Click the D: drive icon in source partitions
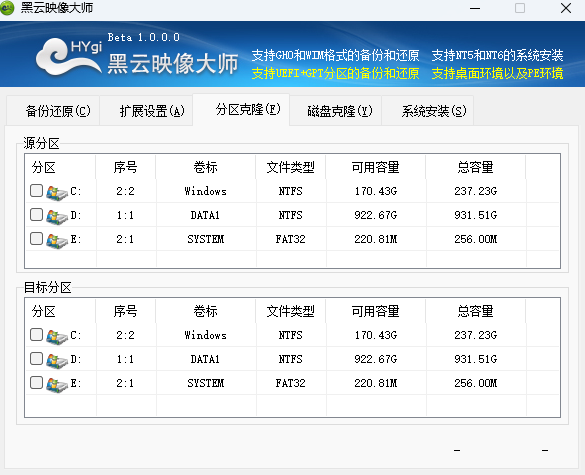Image resolution: width=585 pixels, height=475 pixels. tap(57, 216)
